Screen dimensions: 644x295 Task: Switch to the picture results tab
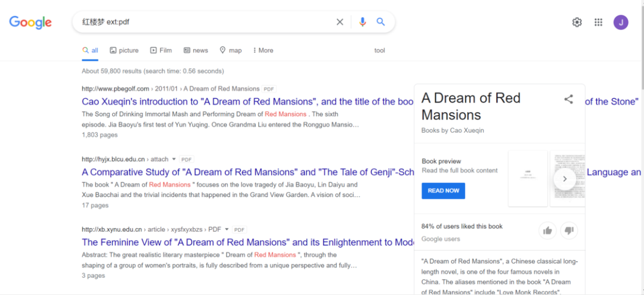click(124, 51)
